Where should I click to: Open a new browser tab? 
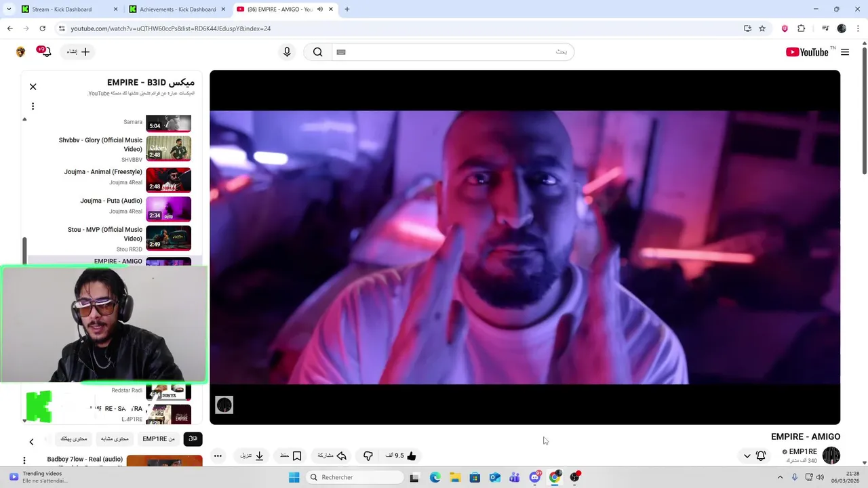(347, 9)
